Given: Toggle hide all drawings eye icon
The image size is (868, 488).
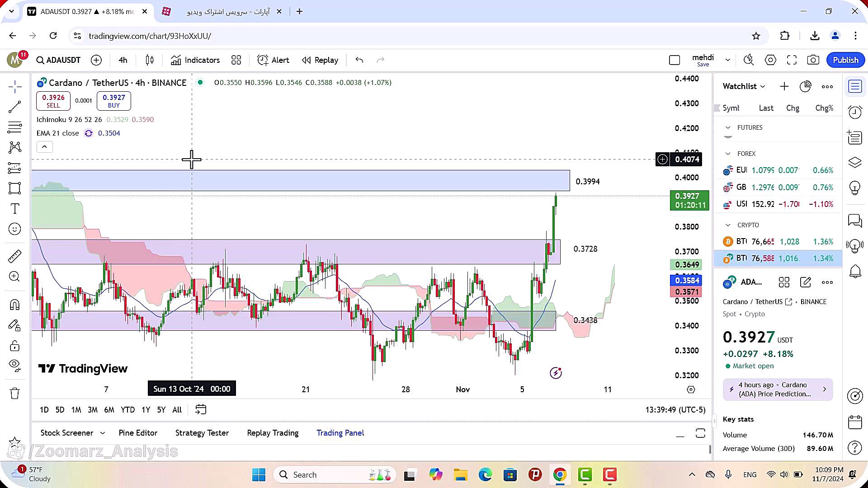Looking at the screenshot, I should tap(14, 366).
